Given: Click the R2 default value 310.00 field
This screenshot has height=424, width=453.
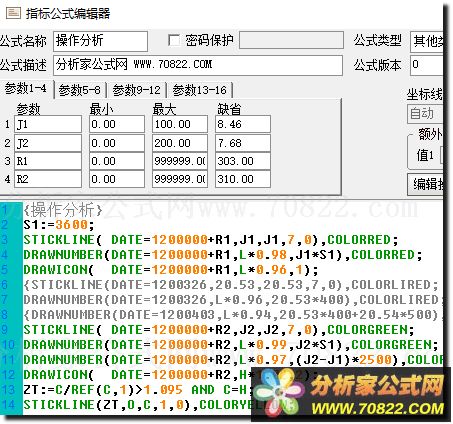Looking at the screenshot, I should [243, 179].
